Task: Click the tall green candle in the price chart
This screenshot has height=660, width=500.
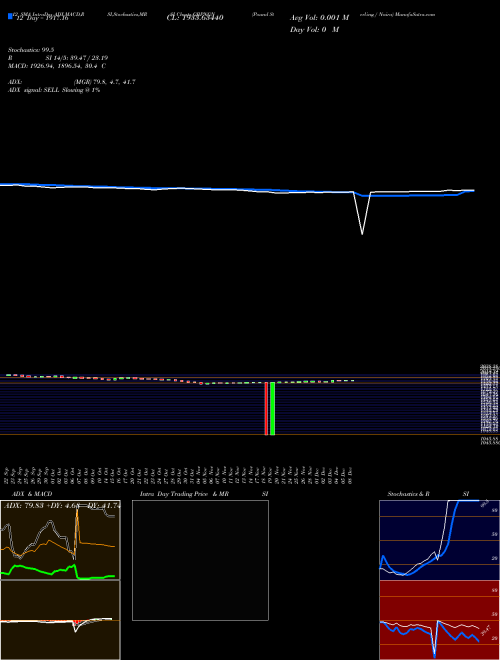Action: 272,408
